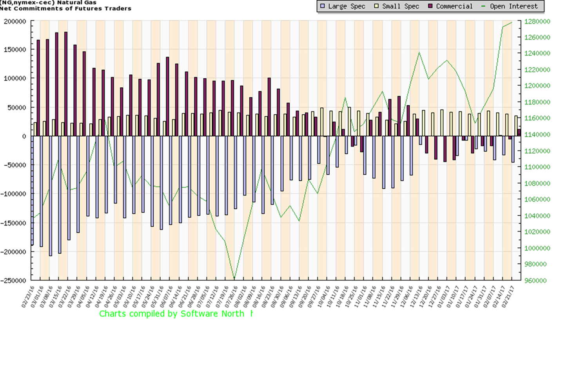Image resolution: width=588 pixels, height=379 pixels.
Task: Click the green Open Interest legend marker
Action: pyautogui.click(x=484, y=6)
